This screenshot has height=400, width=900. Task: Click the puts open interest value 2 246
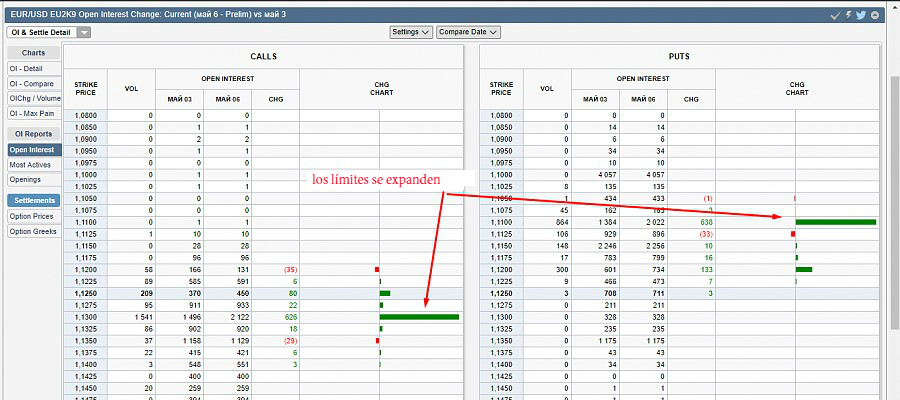point(606,246)
